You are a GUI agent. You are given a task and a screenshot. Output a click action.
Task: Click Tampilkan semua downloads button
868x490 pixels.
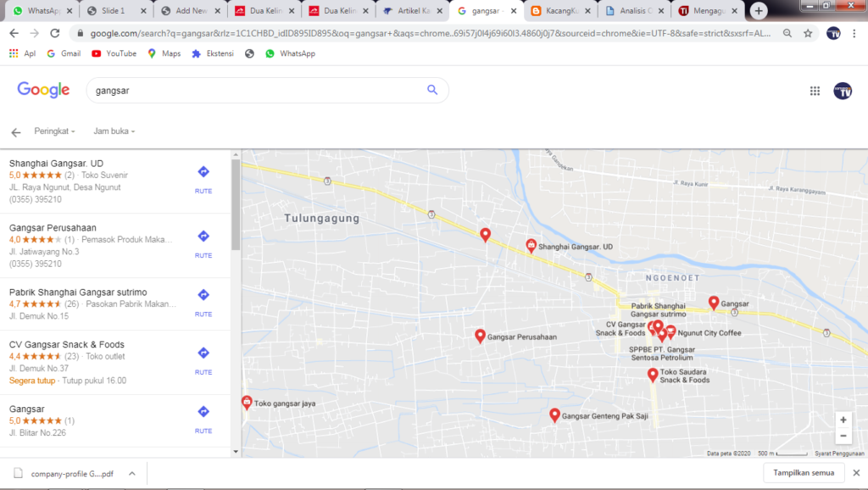tap(804, 473)
